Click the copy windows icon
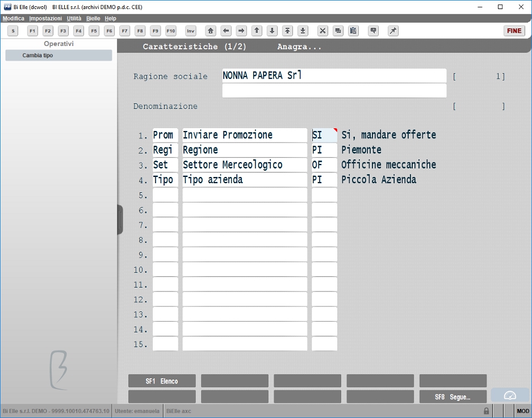Screen dimensions: 532x418 [338, 31]
